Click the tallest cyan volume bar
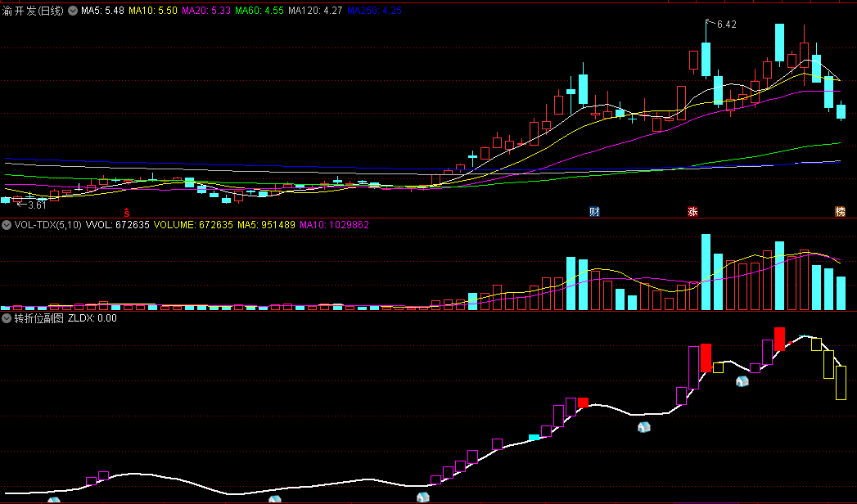 pos(706,272)
